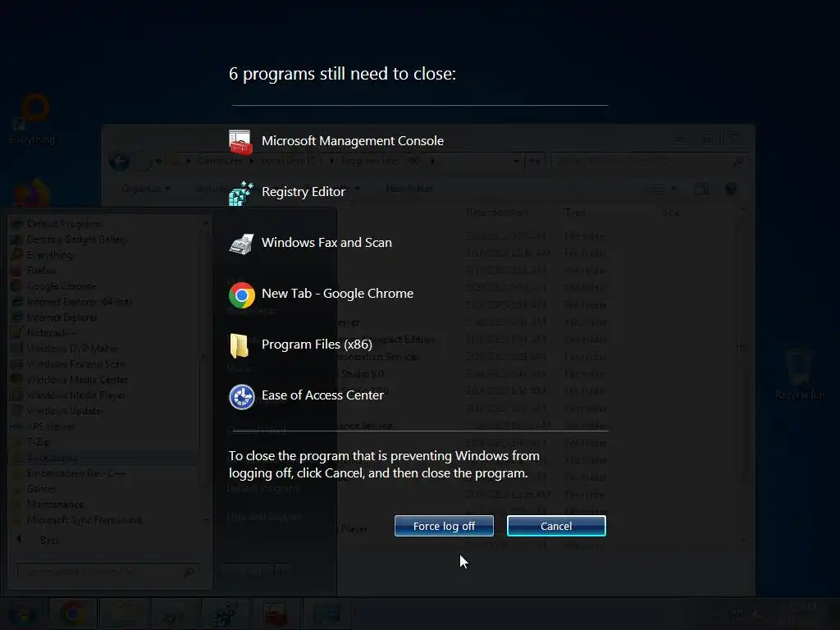Select the "New Tab - Google Chrome" text

[337, 294]
